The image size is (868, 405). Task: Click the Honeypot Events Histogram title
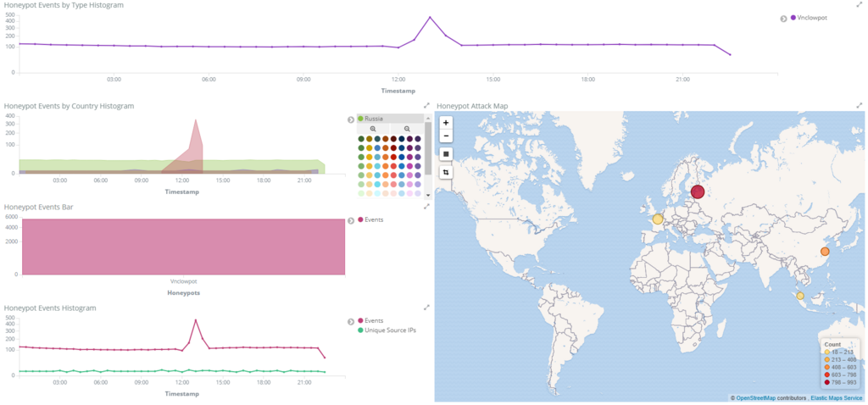click(x=50, y=308)
